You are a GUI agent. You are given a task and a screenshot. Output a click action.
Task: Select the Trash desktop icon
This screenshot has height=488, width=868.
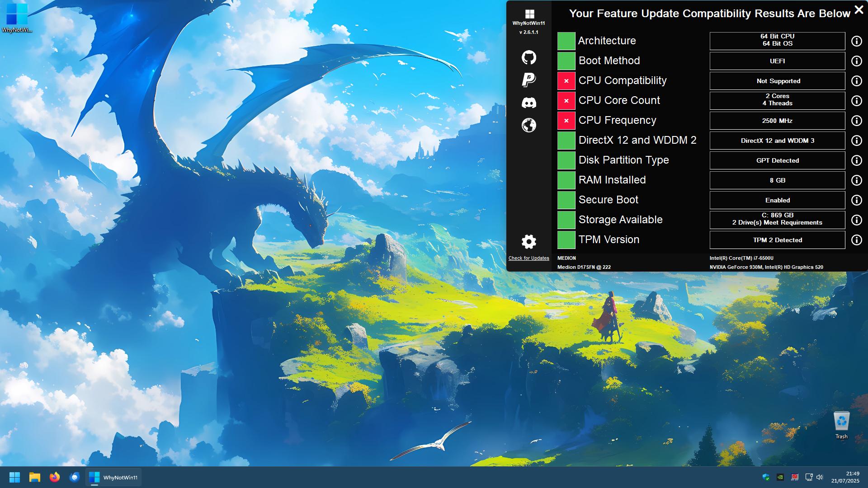click(841, 425)
